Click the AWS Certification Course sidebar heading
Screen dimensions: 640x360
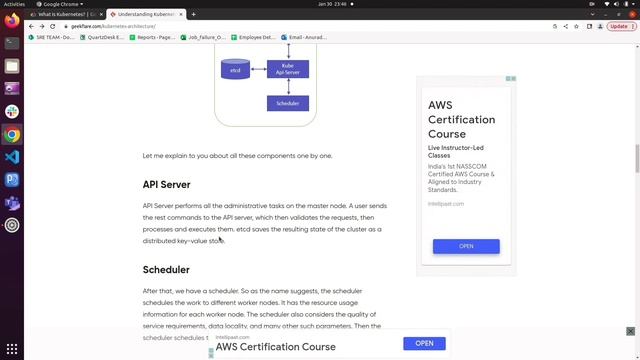pyautogui.click(x=461, y=120)
